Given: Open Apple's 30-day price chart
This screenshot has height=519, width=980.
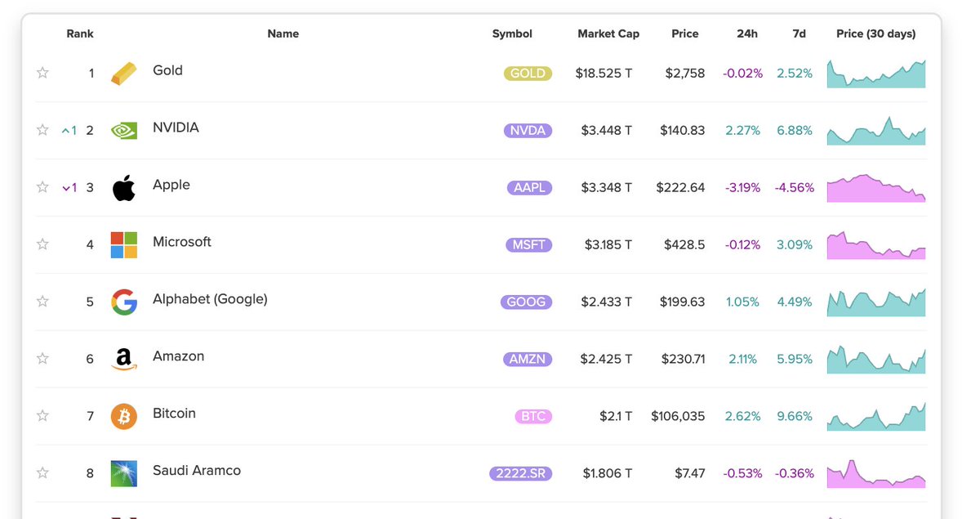Looking at the screenshot, I should [876, 188].
